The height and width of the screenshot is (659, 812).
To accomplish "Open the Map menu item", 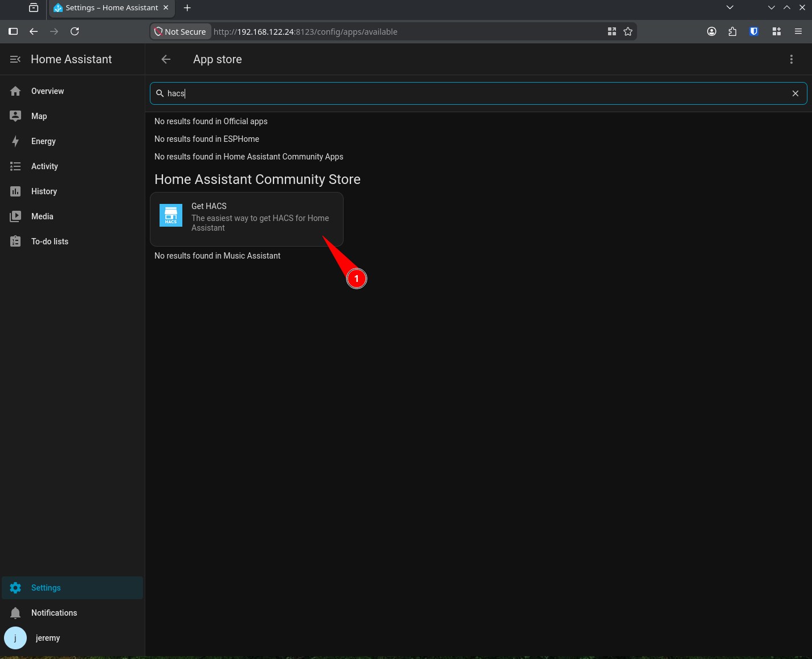I will click(x=72, y=116).
